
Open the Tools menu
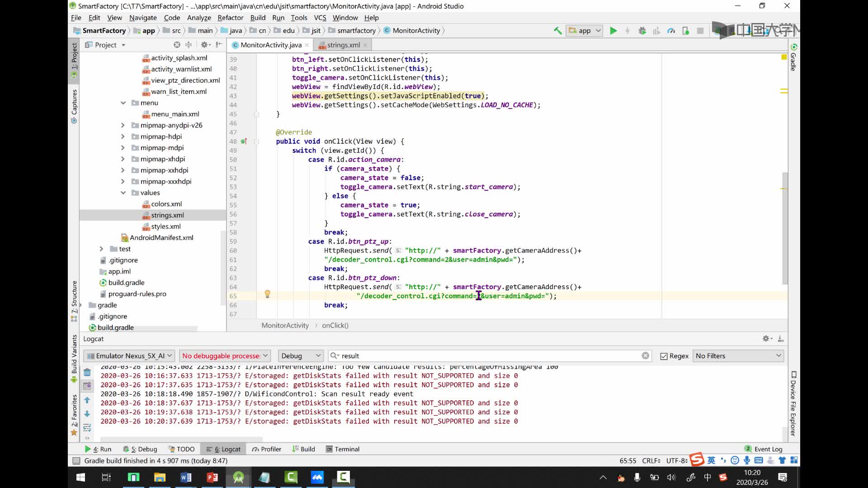[x=299, y=18]
